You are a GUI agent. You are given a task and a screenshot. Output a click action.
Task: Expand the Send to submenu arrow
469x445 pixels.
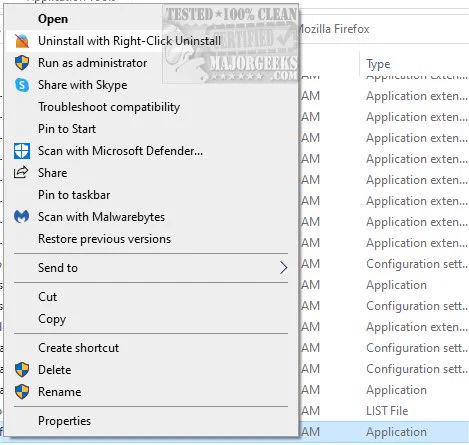[x=283, y=268]
